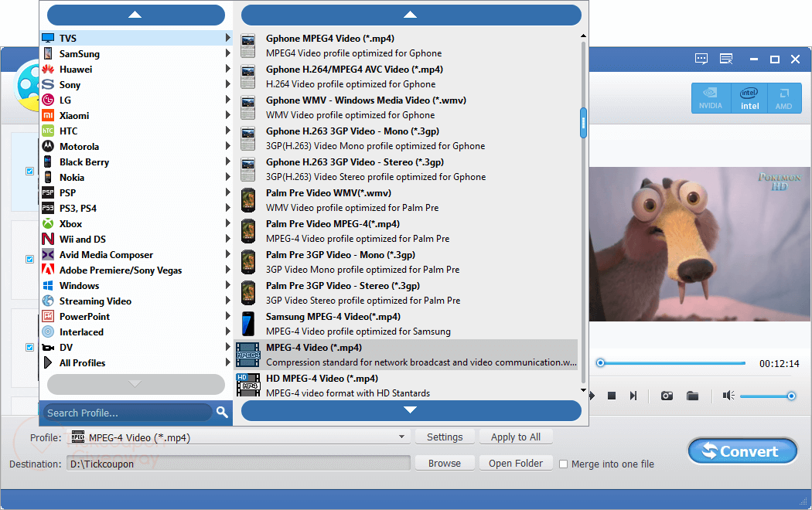Select the Avid Media Composer category
Screen dimensions: 812x510
pos(136,254)
